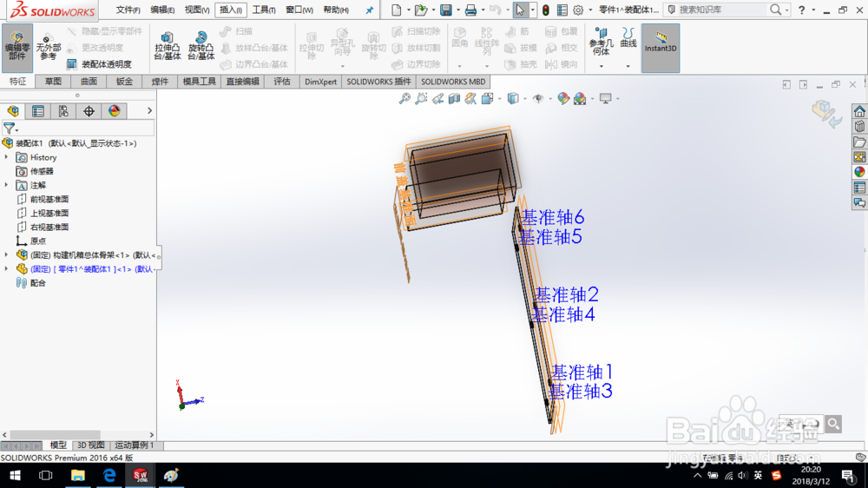Click the Print icon

(470, 10)
